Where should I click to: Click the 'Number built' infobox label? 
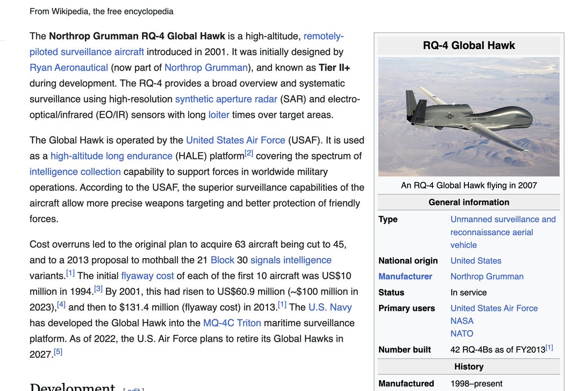(405, 350)
